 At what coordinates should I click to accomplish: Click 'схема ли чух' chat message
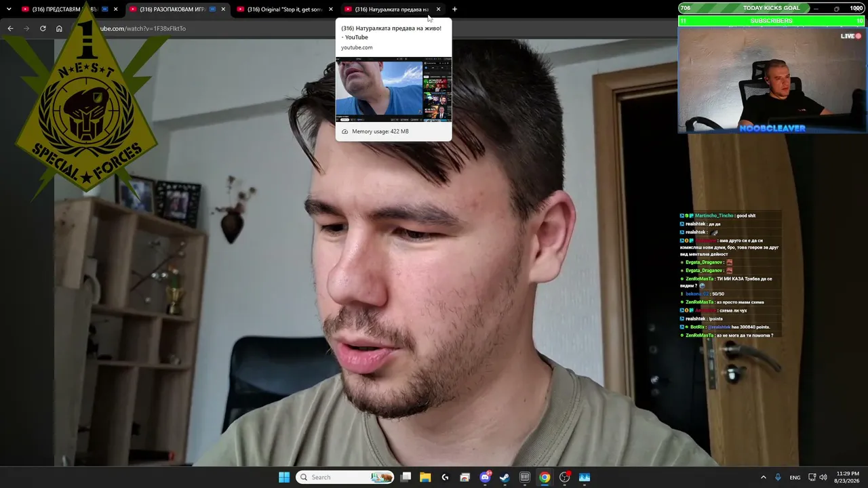(734, 310)
